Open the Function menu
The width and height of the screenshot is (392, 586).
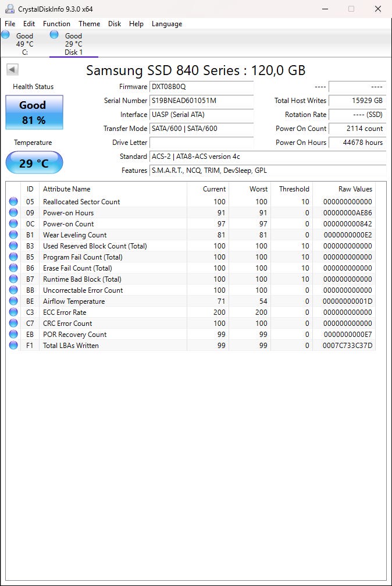56,23
